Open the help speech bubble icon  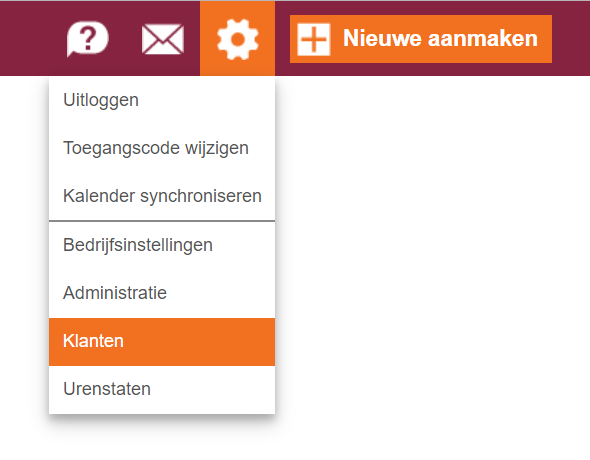88,39
